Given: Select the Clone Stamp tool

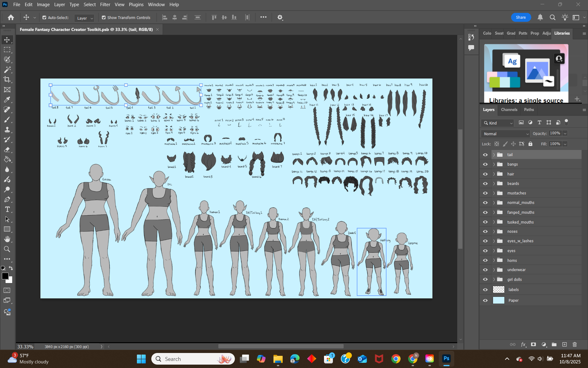Looking at the screenshot, I should point(7,129).
